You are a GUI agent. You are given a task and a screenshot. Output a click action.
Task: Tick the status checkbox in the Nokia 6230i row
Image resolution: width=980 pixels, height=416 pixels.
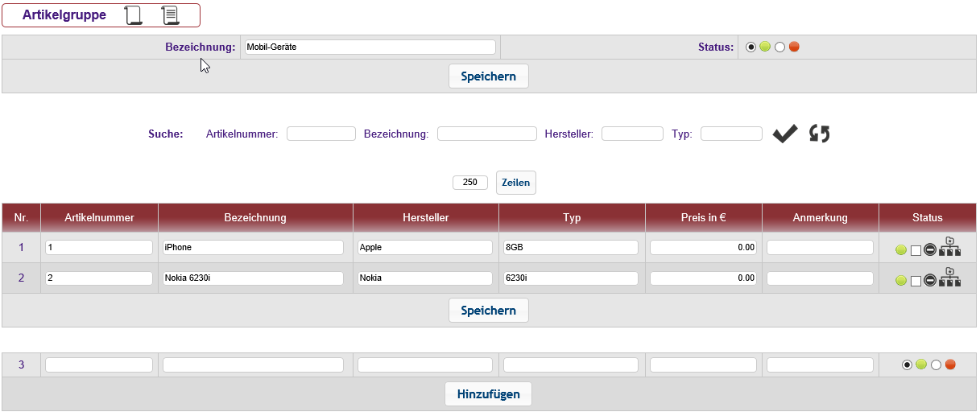pos(916,281)
